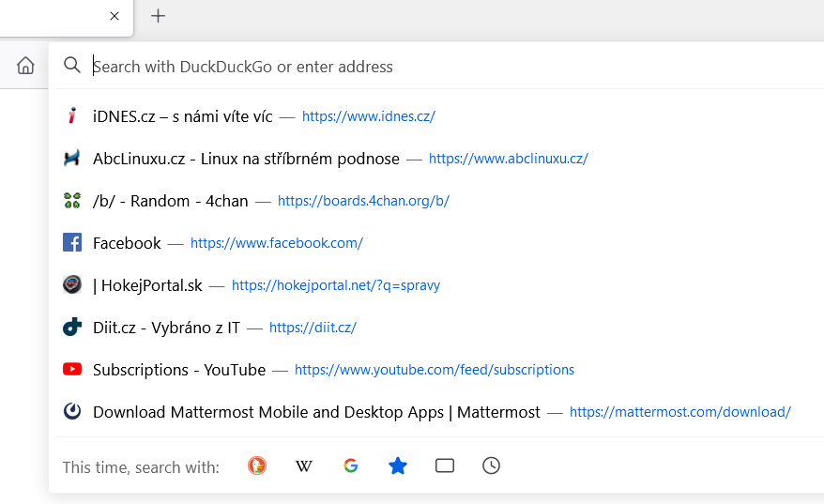Click the Mattermost favicon
The width and height of the screenshot is (824, 504).
[x=72, y=411]
